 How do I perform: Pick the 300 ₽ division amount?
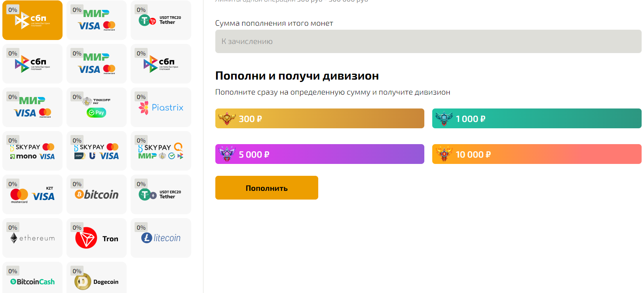click(x=320, y=118)
